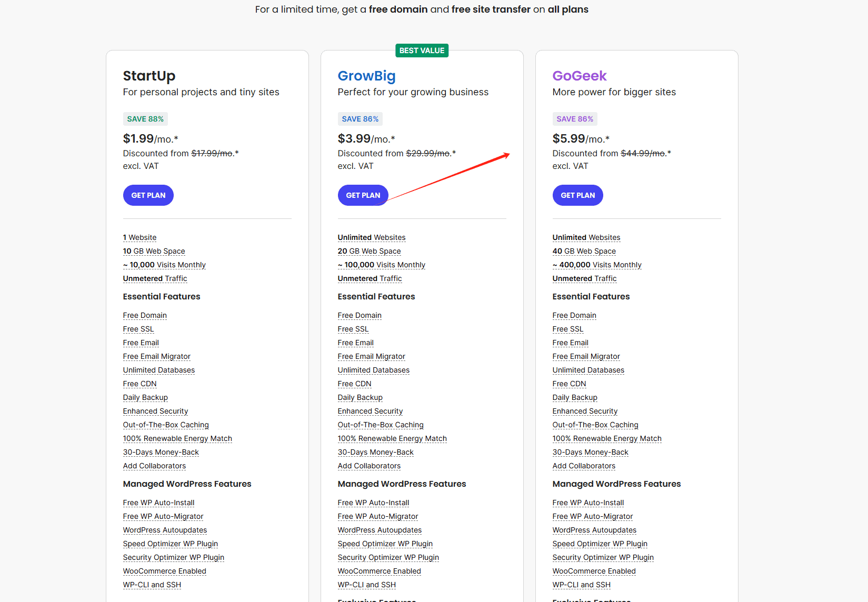The height and width of the screenshot is (602, 868).
Task: Click 'Free Domain' in StartUp plan
Action: (145, 315)
